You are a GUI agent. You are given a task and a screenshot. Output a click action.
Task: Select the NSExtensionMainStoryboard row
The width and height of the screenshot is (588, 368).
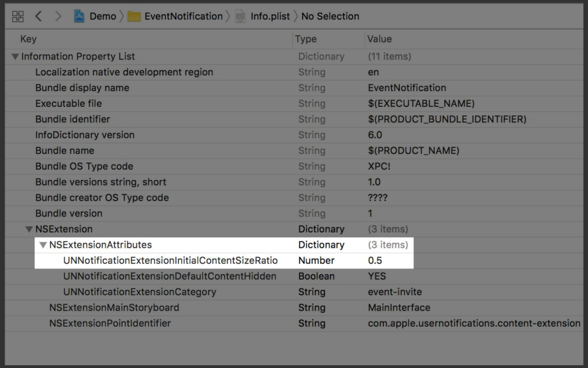pyautogui.click(x=114, y=308)
